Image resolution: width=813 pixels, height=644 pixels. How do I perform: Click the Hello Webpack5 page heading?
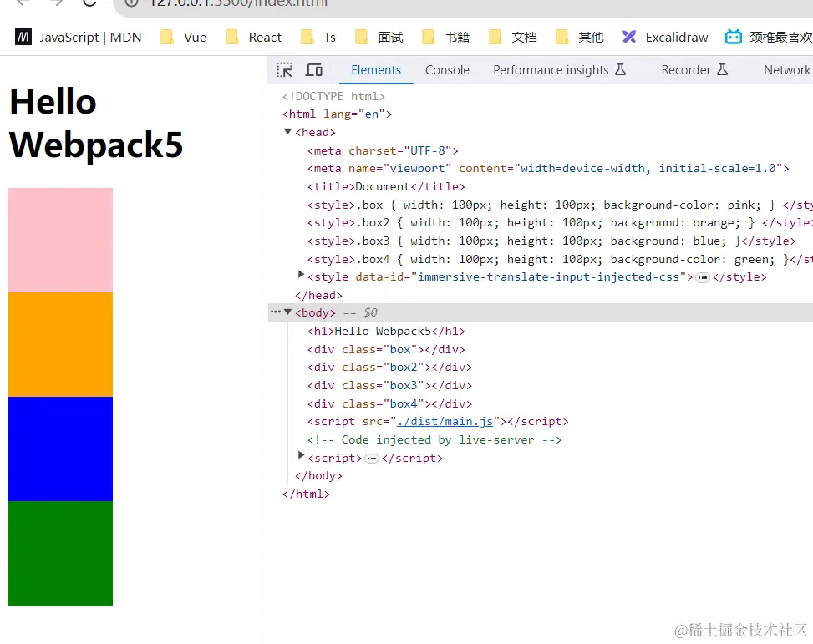point(96,123)
